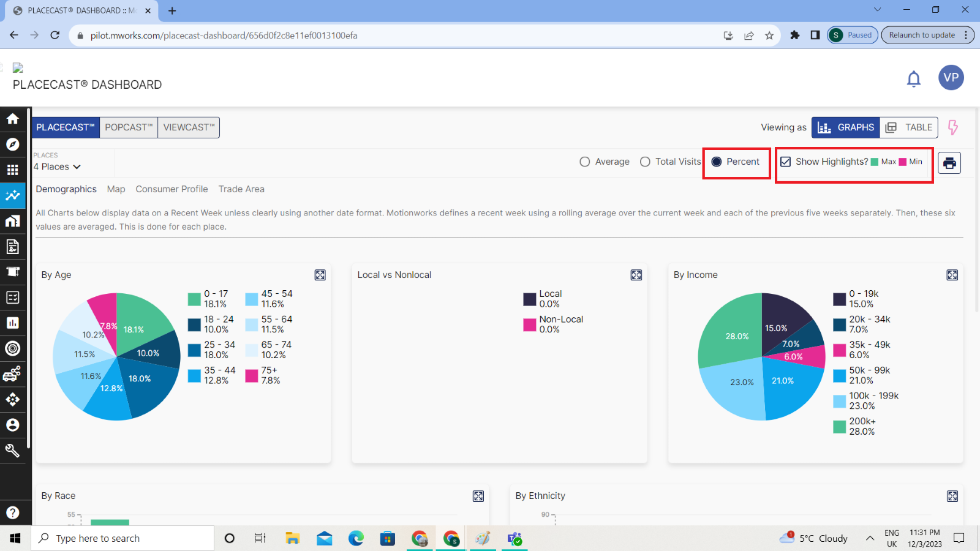This screenshot has width=980, height=551.
Task: Open the wrench tools icon in sidebar
Action: pos(13,451)
